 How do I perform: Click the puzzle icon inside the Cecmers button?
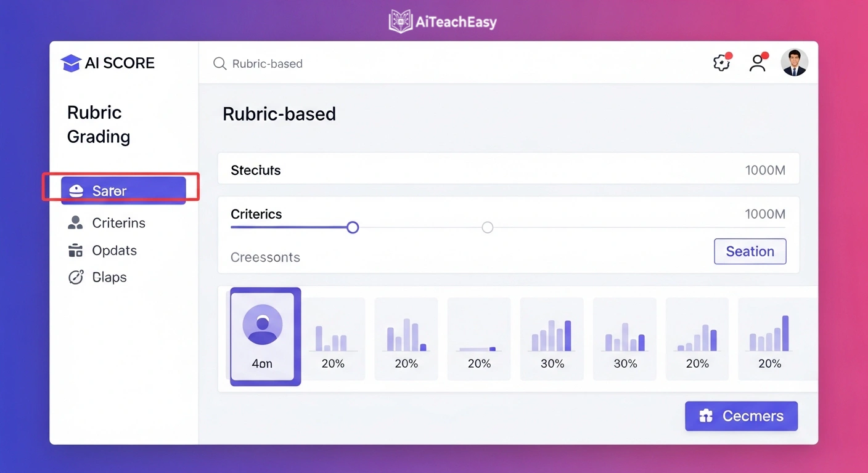coord(705,416)
